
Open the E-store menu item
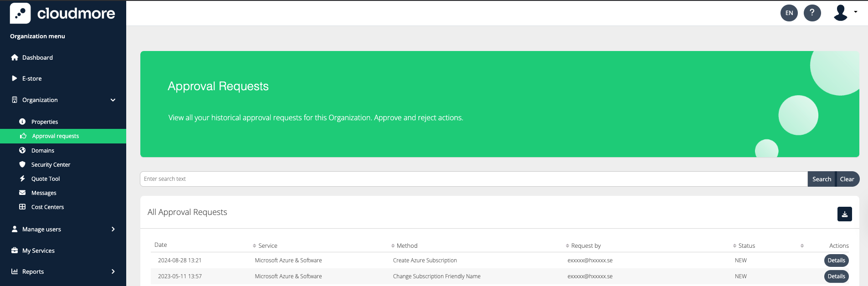[x=32, y=78]
